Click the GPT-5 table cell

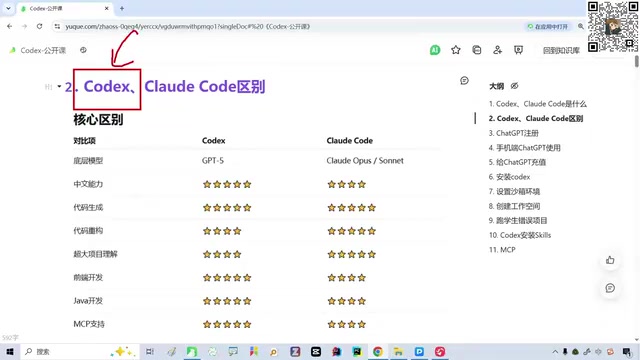(213, 160)
